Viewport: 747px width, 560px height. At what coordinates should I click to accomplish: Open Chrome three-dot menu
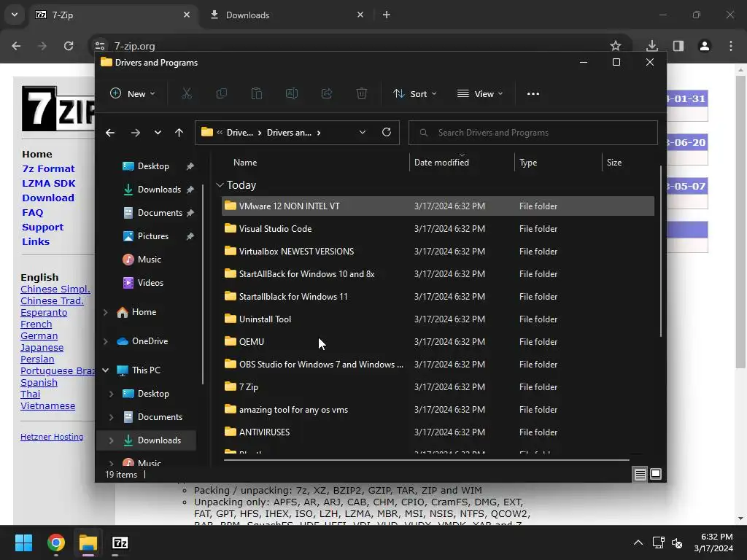(731, 46)
